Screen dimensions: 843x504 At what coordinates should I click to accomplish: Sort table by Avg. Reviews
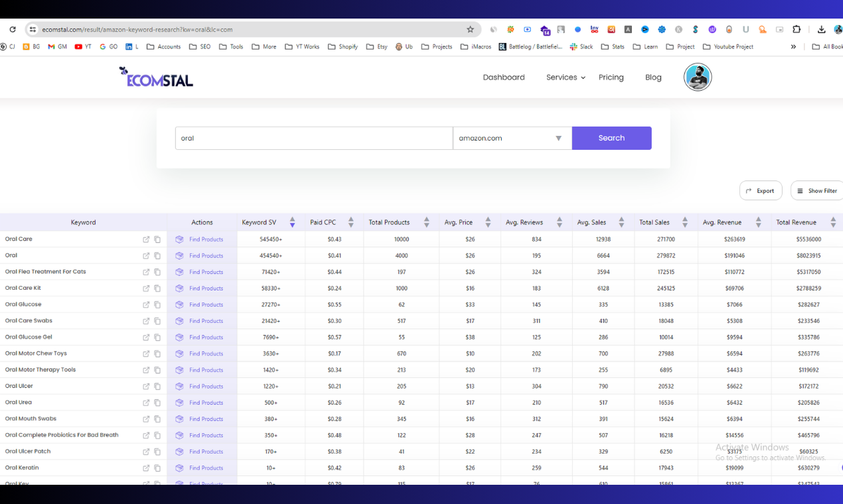pyautogui.click(x=560, y=222)
